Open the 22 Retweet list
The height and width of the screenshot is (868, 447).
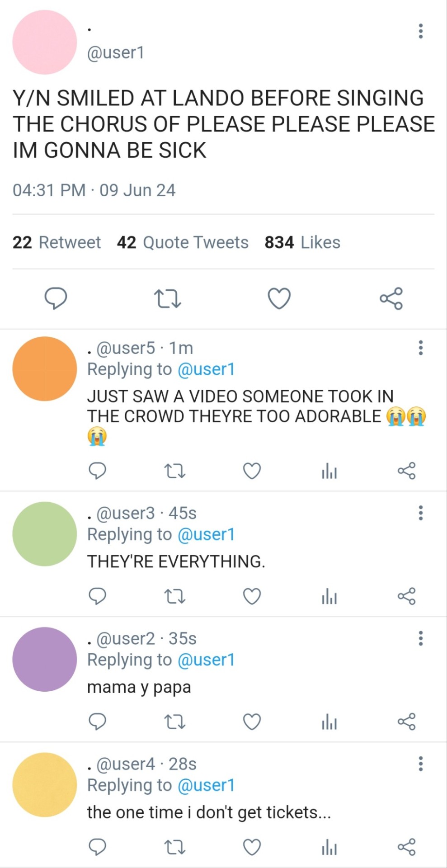[56, 242]
